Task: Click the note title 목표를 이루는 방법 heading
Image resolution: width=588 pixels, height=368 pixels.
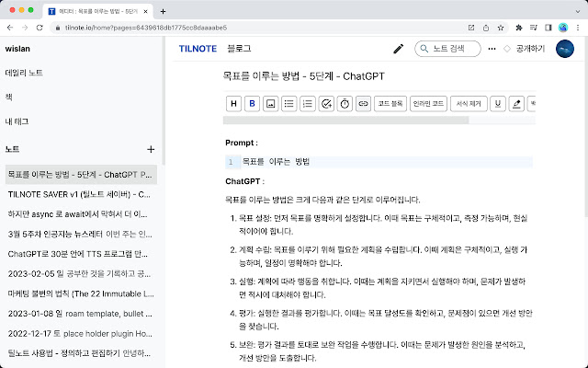Action: click(x=304, y=76)
